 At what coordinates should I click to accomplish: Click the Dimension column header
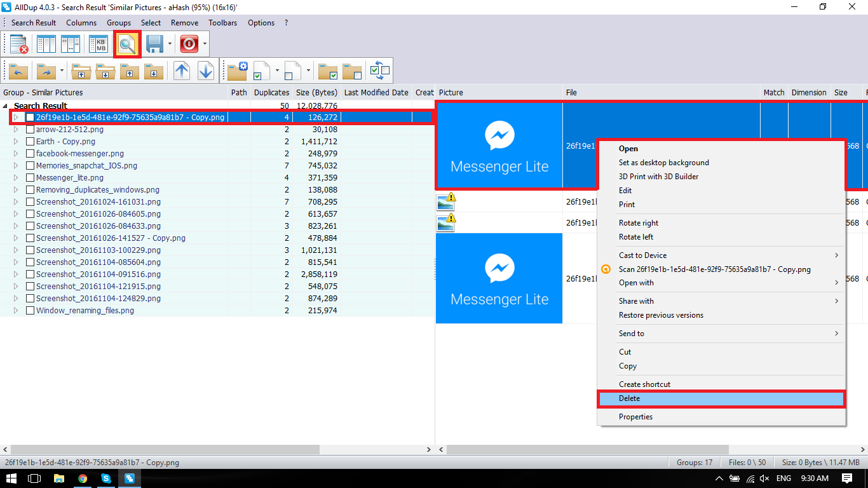809,93
